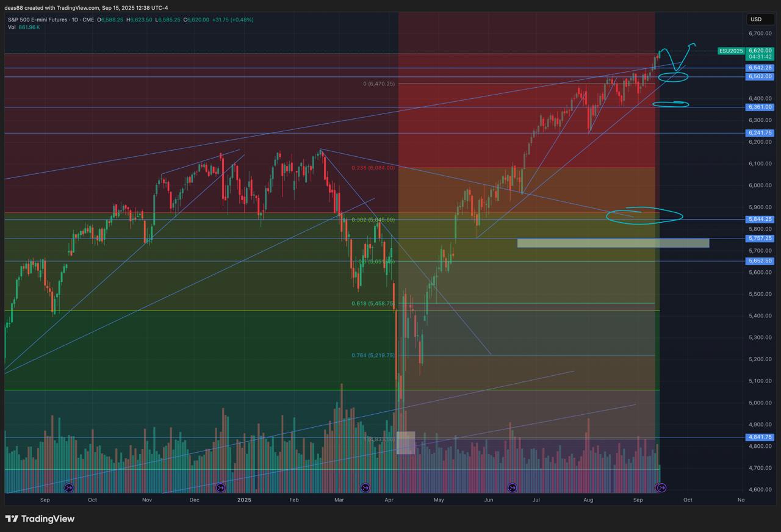Screen dimensions: 781x532
Task: Click the Feb label on the time axis
Action: click(294, 500)
